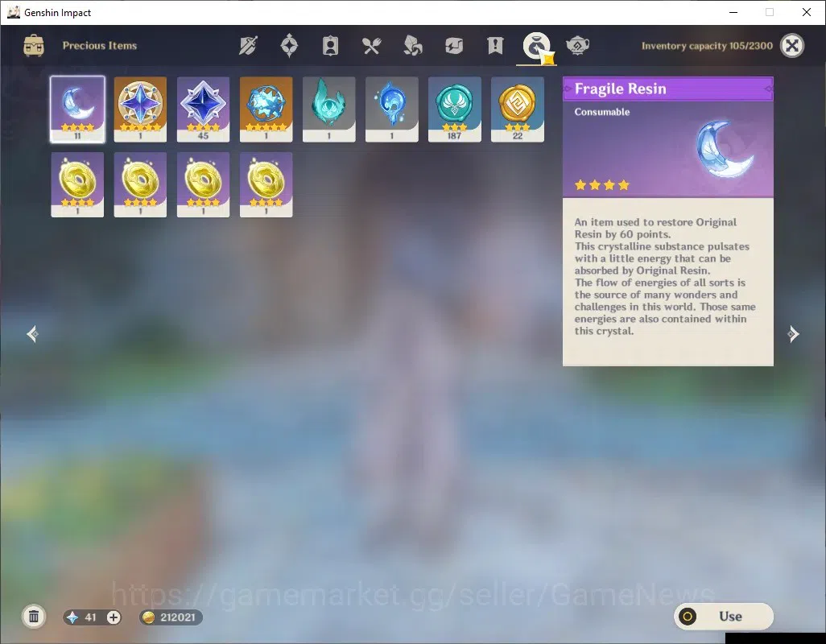Viewport: 826px width, 644px height.
Task: Select the teal Anemo sigil with count 187
Action: [x=455, y=109]
